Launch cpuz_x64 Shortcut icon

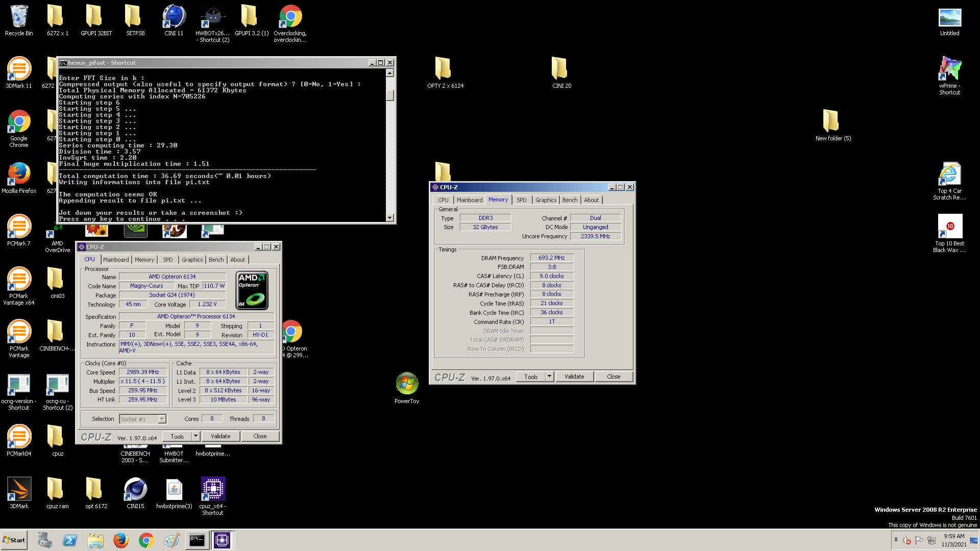coord(213,496)
